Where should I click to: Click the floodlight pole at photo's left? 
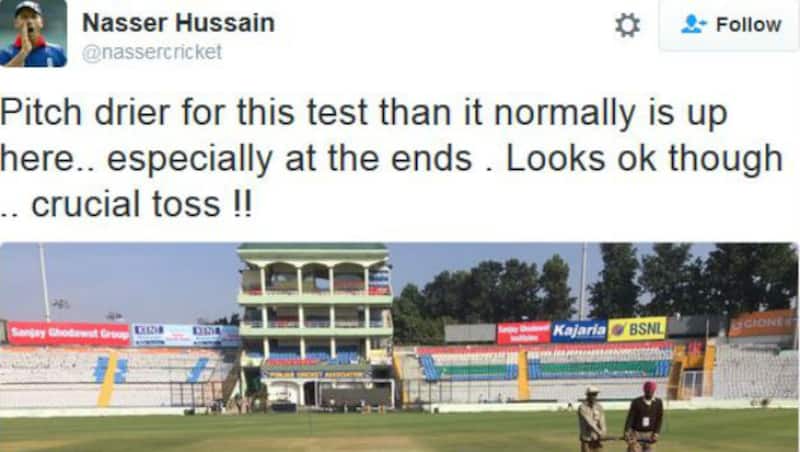[45, 282]
